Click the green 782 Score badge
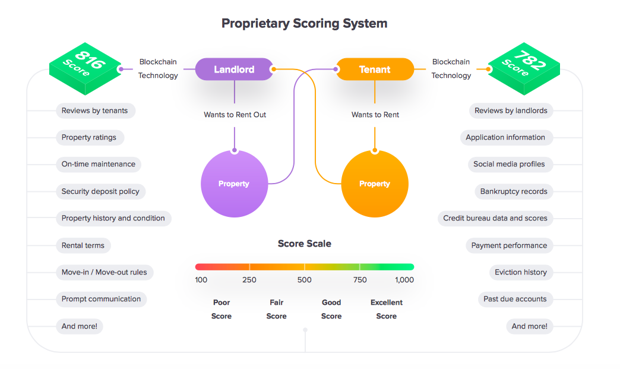The height and width of the screenshot is (369, 620). point(524,68)
